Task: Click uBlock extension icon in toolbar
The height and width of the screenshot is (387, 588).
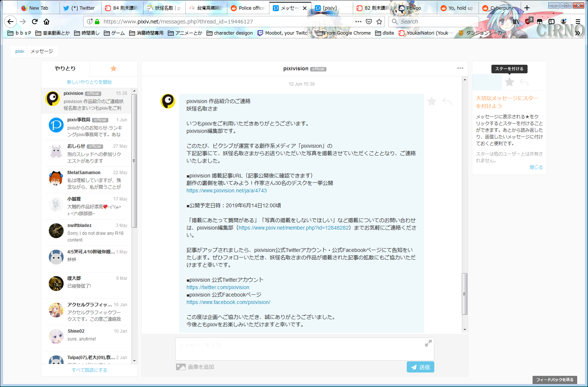Action: (528, 21)
